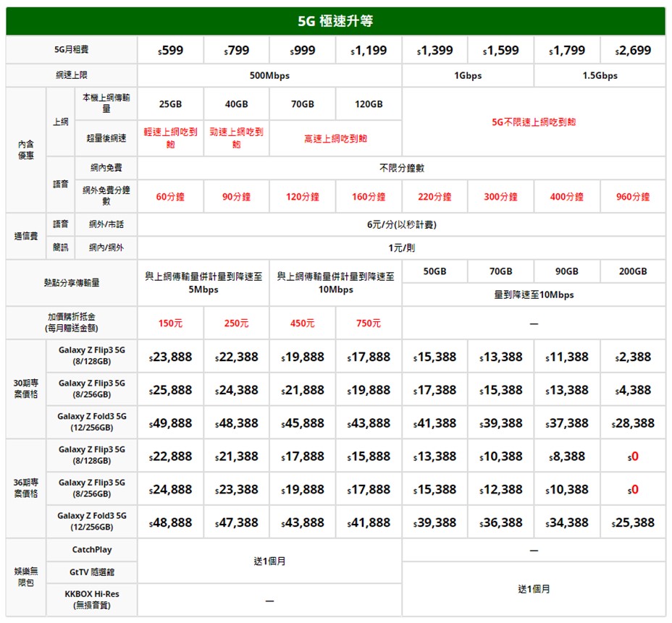The width and height of the screenshot is (672, 623).
Task: Click the red 5G不限速上網吃到飽 cell
Action: point(534,122)
